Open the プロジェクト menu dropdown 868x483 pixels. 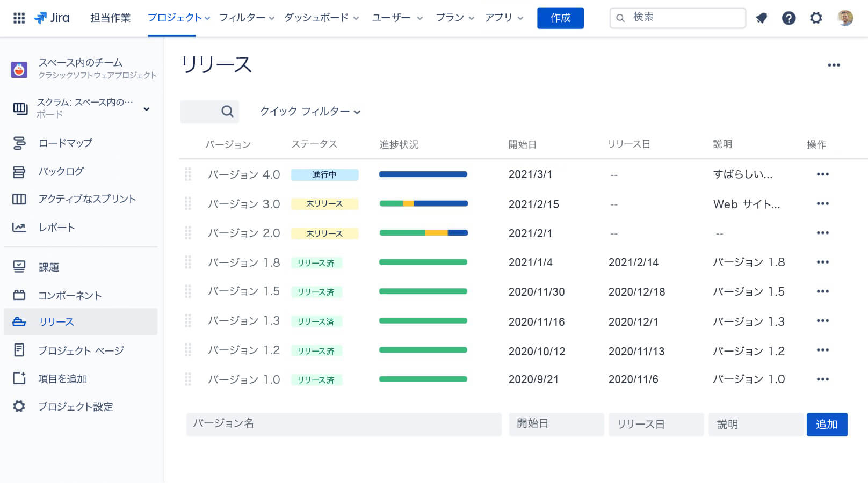pyautogui.click(x=178, y=18)
